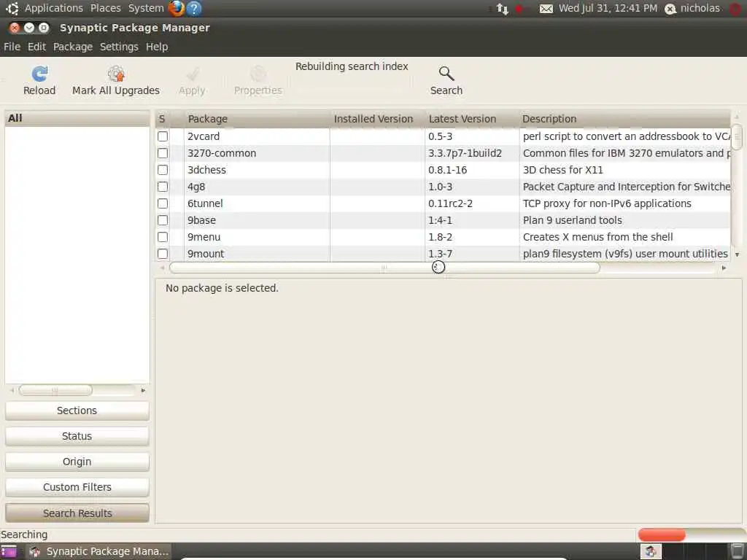Sort by Installed Version column header
The image size is (747, 560).
(377, 119)
